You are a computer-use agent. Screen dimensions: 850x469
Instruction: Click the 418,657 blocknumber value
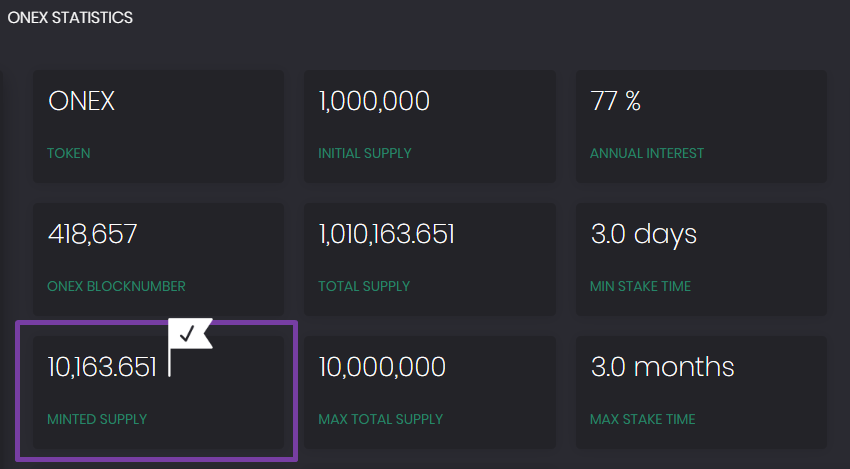coord(93,234)
